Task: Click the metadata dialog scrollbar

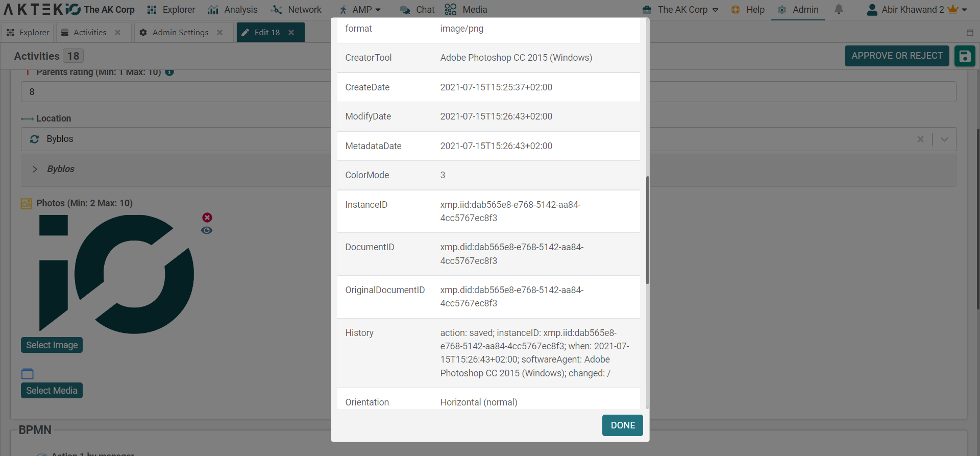Action: click(647, 230)
